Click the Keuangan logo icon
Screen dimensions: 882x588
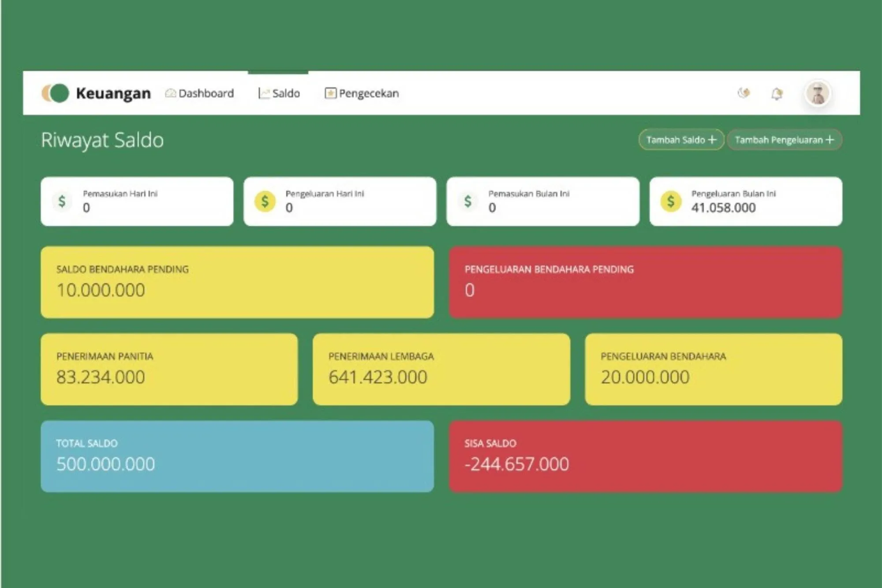56,93
